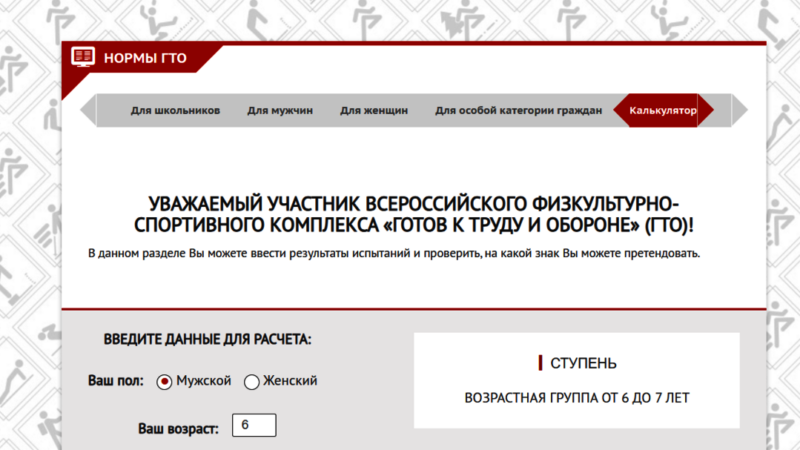Click the left arrow of tab carousel
Viewport: 800px width, 450px height.
click(88, 110)
